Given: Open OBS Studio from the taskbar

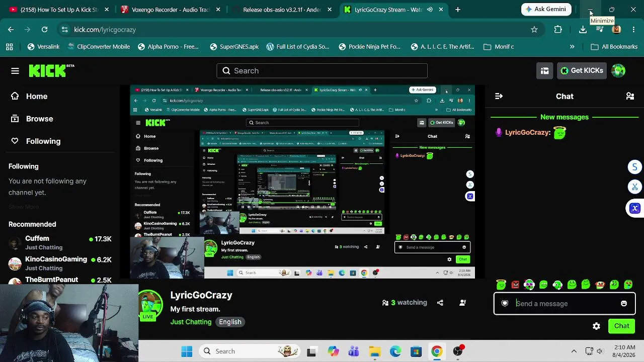Looking at the screenshot, I should click(458, 351).
